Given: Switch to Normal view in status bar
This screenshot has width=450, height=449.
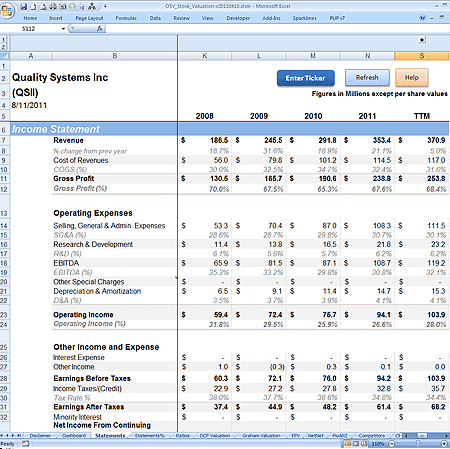Looking at the screenshot, I should (x=347, y=444).
